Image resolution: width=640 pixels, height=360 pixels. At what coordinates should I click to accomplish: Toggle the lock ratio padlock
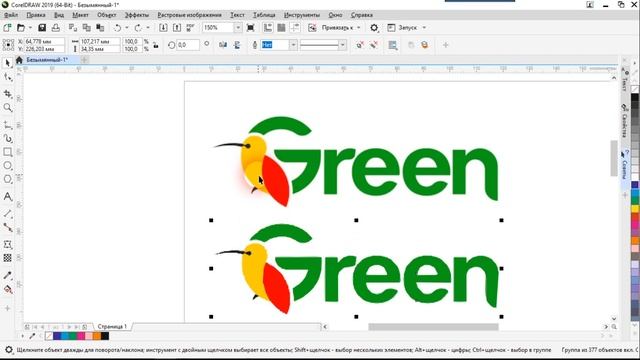tap(156, 45)
